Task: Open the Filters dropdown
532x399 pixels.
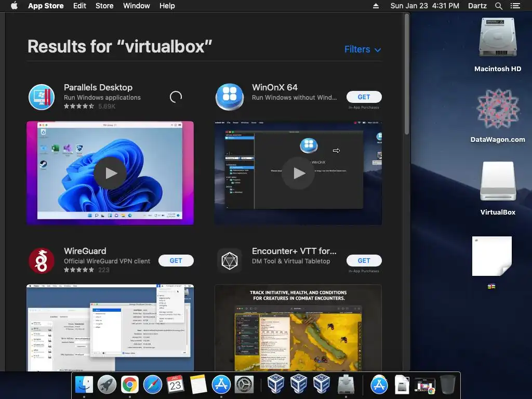Action: coord(363,49)
